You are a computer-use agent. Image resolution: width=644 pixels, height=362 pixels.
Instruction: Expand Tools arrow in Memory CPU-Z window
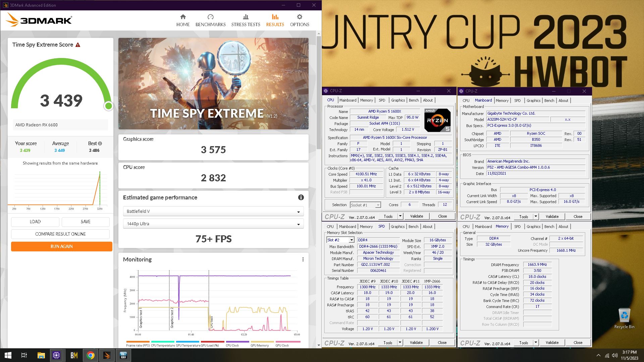point(536,343)
